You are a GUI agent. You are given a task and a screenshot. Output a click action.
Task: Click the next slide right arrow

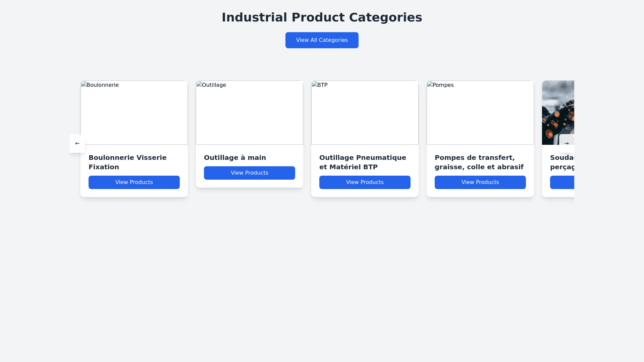[x=567, y=143]
